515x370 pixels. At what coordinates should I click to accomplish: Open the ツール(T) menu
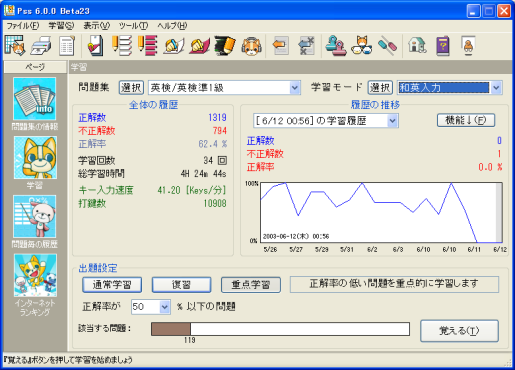point(134,26)
